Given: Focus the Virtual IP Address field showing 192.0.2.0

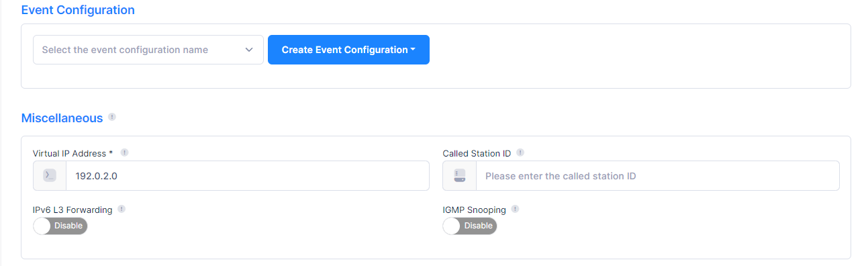Looking at the screenshot, I should click(247, 176).
